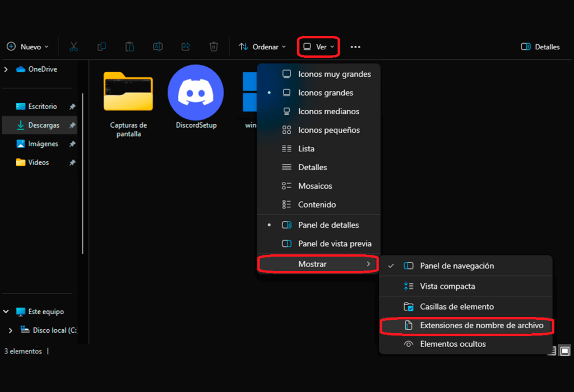Select Disco local (C:) drive
Viewport: 574px width, 392px height.
(x=49, y=330)
